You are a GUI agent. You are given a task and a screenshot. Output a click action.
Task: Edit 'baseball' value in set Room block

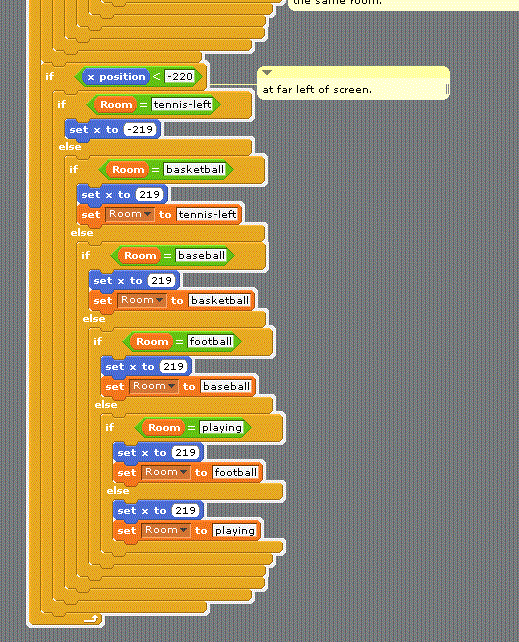(226, 386)
